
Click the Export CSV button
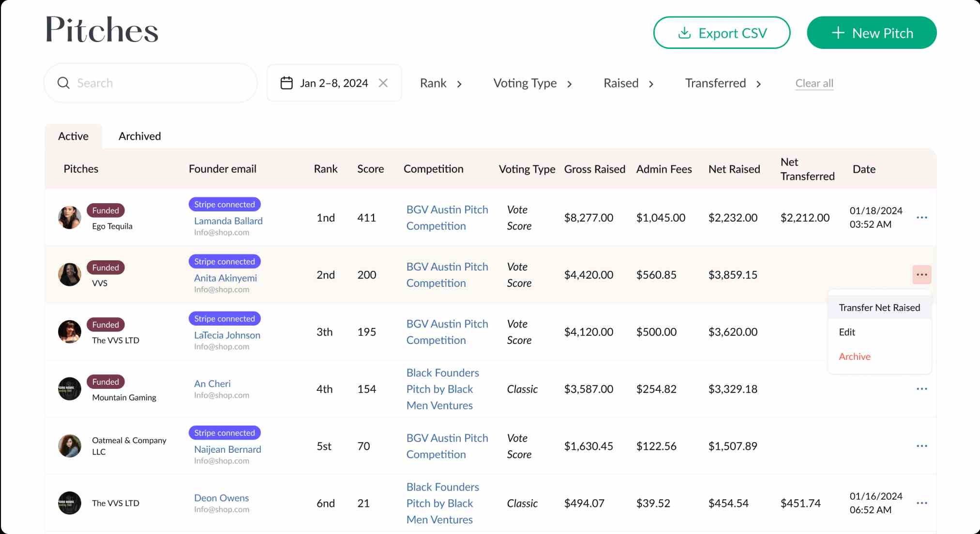[x=722, y=33]
